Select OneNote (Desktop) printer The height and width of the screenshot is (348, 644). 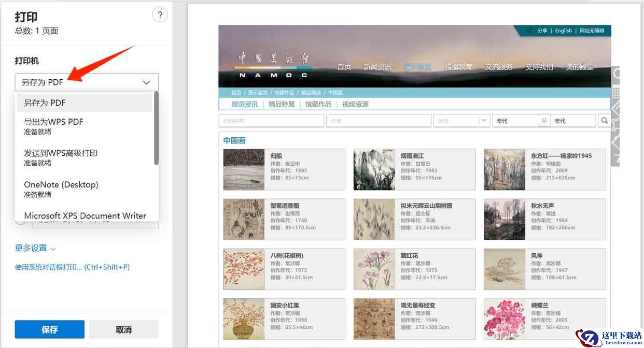85,189
